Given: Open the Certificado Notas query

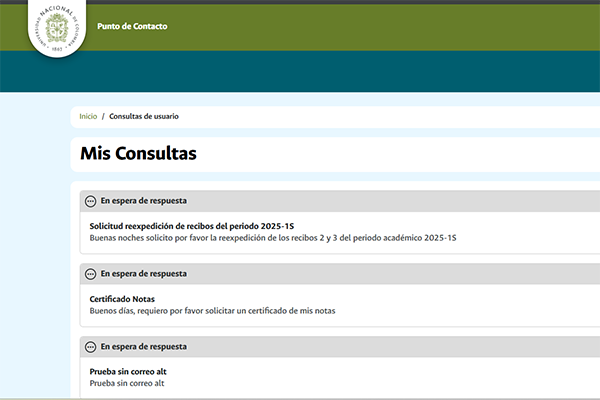Looking at the screenshot, I should point(122,299).
